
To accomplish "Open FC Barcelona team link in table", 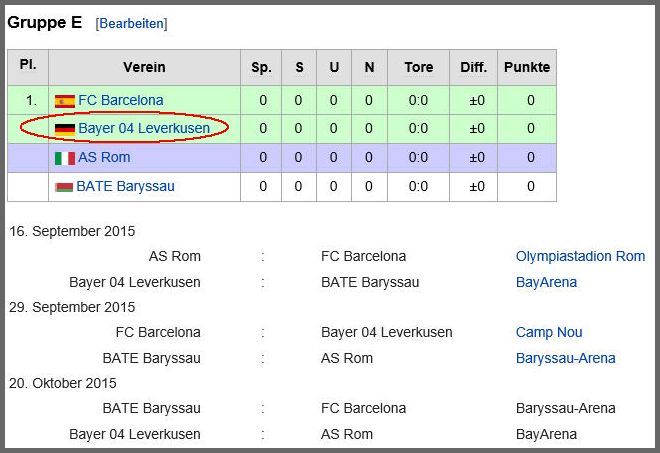I will tap(120, 101).
